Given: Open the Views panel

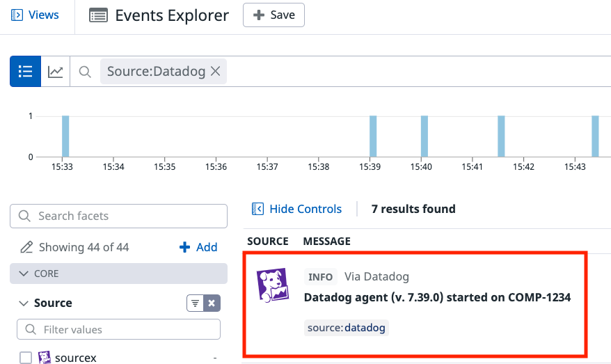Looking at the screenshot, I should 35,15.
